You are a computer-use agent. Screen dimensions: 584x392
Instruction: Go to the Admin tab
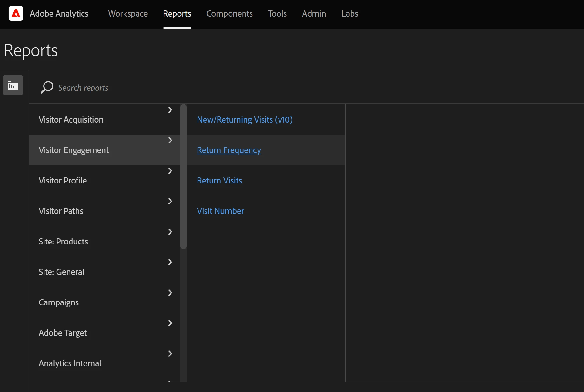click(314, 14)
